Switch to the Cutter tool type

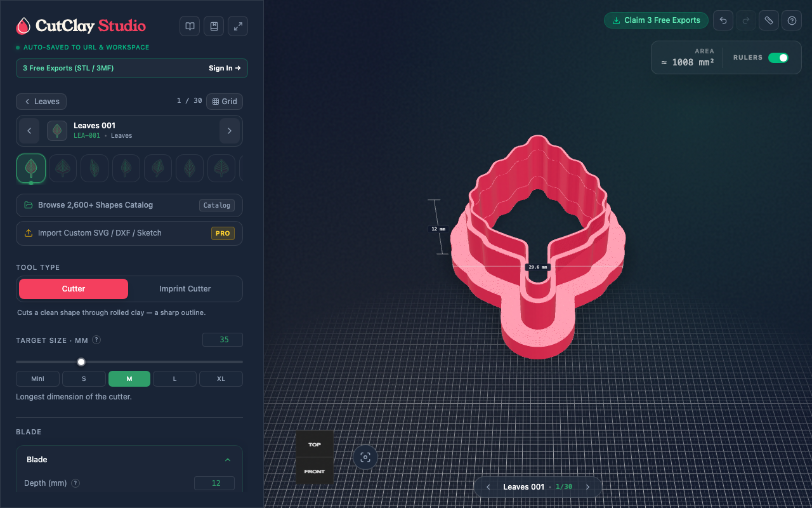tap(74, 289)
